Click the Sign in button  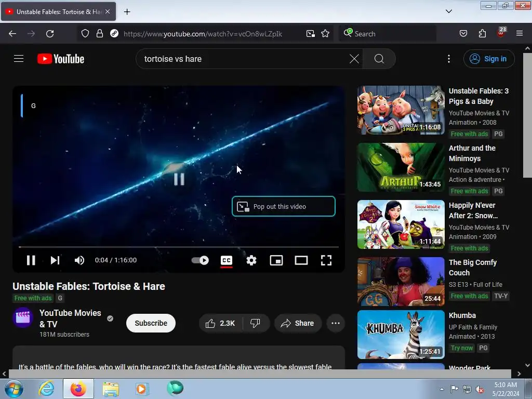[x=489, y=59]
